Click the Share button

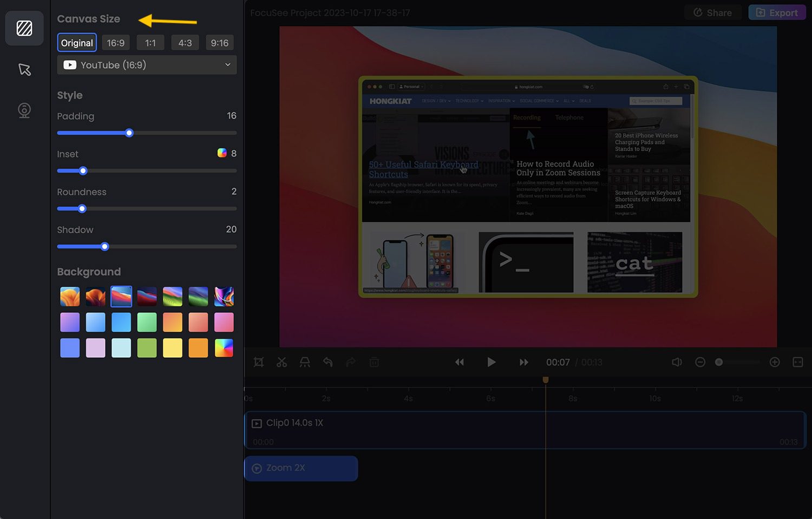[x=712, y=12]
